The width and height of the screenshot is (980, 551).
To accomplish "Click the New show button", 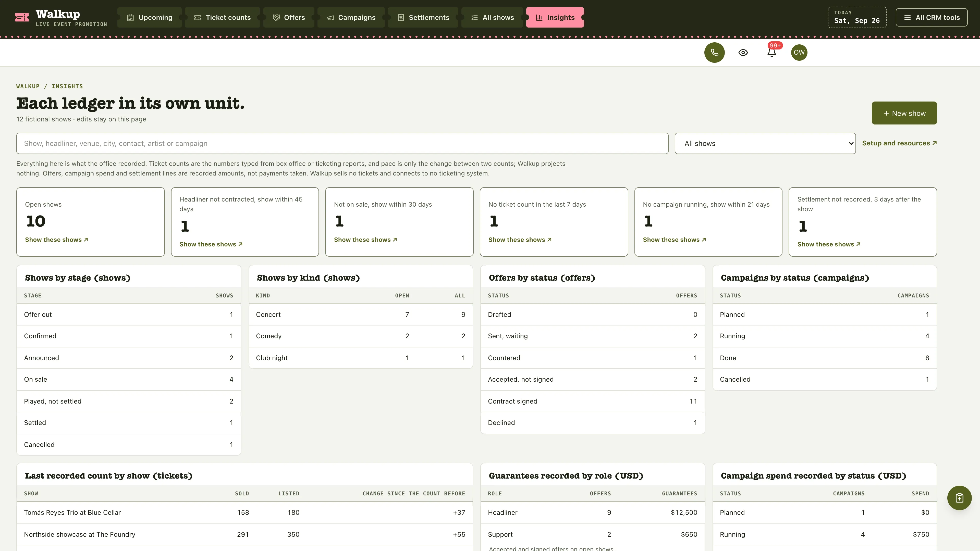I will click(x=904, y=113).
